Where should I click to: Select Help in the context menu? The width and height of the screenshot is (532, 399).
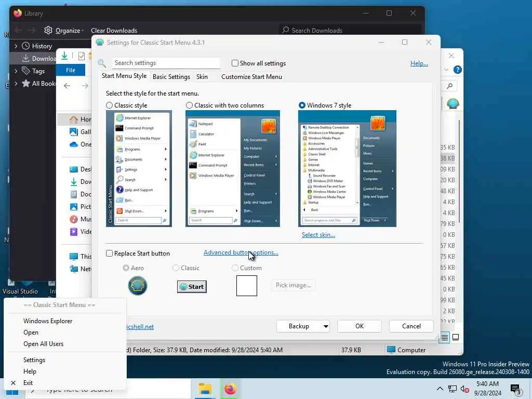click(x=30, y=371)
